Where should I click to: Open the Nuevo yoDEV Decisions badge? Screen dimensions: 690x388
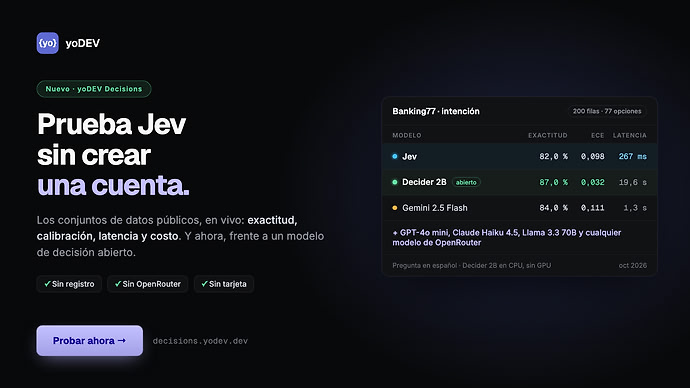coord(94,89)
